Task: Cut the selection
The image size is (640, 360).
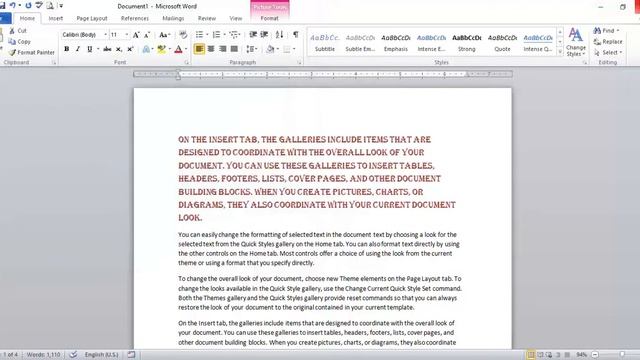Action: [18, 31]
